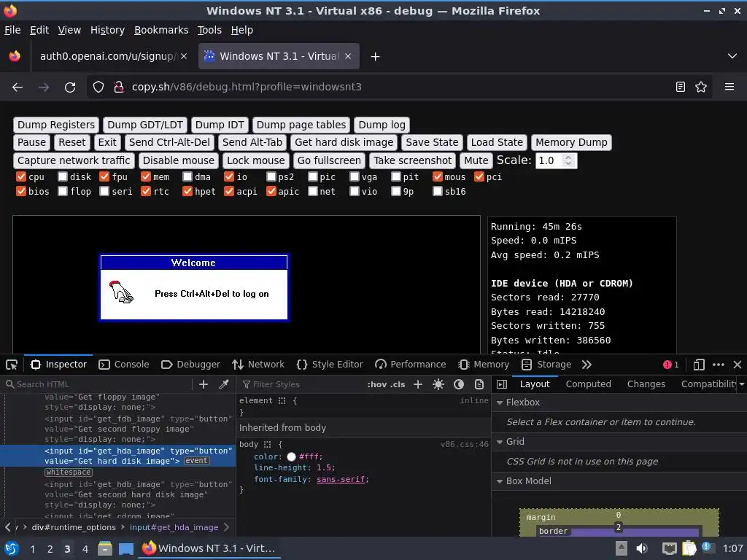Click the Send Ctrl-Alt-Del button
This screenshot has height=560, width=747.
click(169, 142)
